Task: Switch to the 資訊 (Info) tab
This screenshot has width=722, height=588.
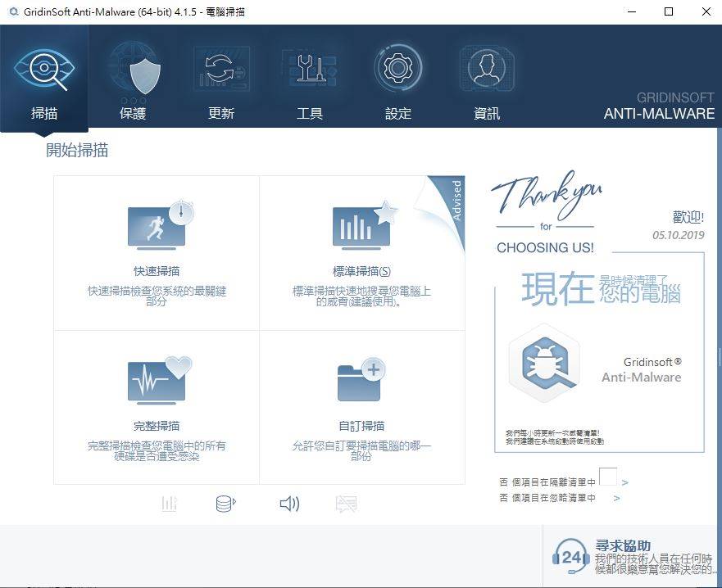Action: pos(487,79)
